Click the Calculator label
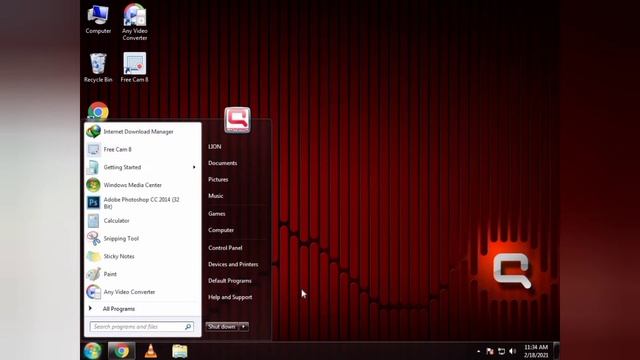The height and width of the screenshot is (360, 640). (116, 221)
